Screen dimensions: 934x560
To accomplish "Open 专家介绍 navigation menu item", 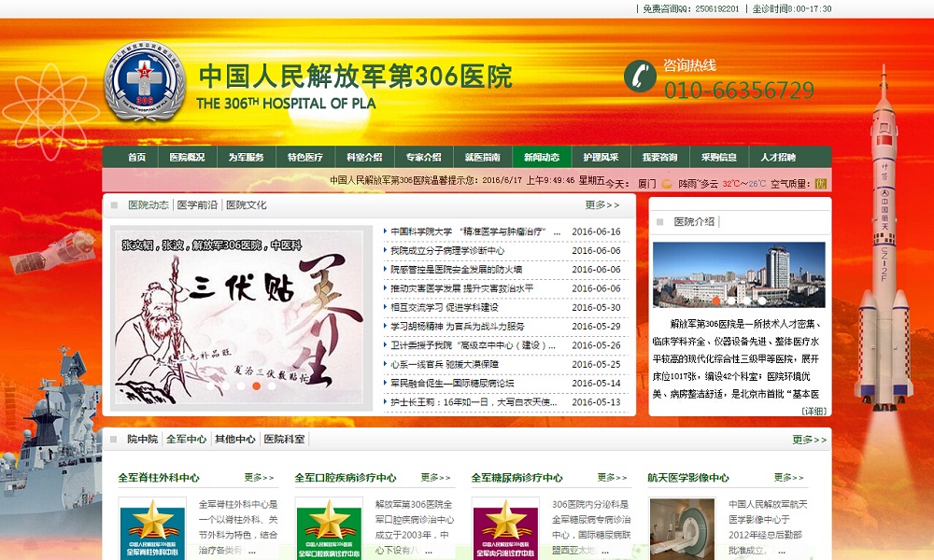I will (x=423, y=157).
